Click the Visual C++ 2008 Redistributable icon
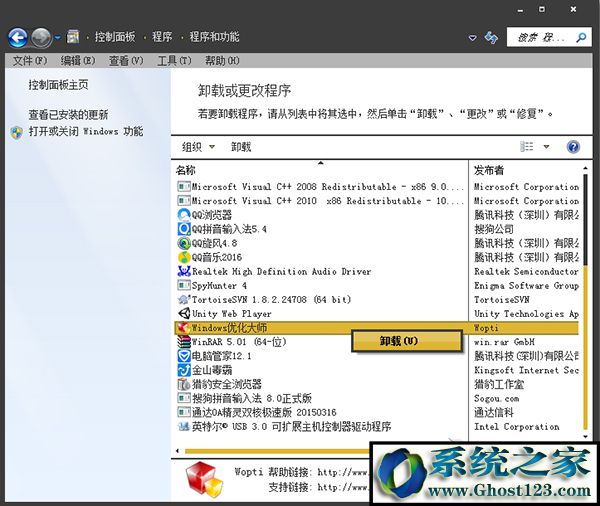This screenshot has width=600, height=506. (184, 187)
